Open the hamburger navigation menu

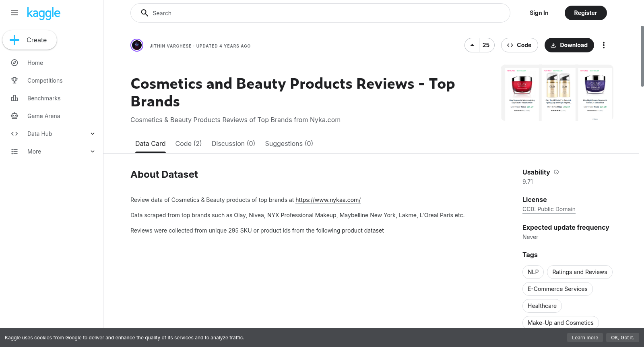click(x=14, y=13)
